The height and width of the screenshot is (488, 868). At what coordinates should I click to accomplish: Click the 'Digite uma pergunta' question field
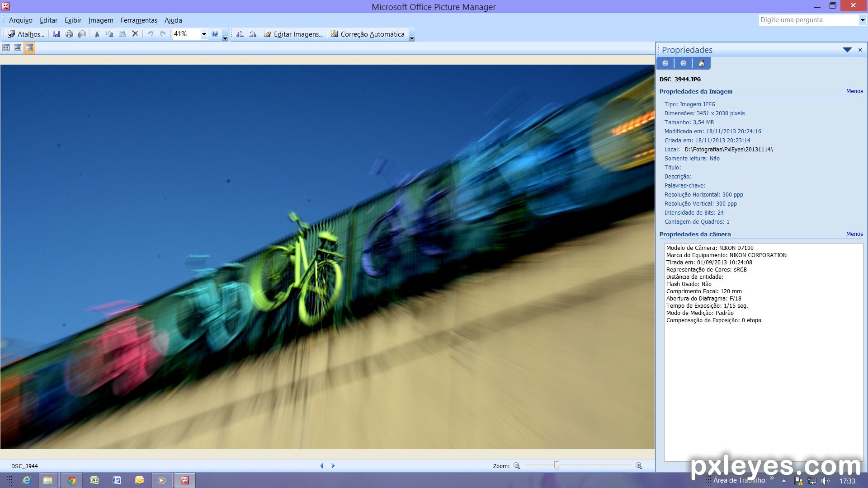click(809, 20)
